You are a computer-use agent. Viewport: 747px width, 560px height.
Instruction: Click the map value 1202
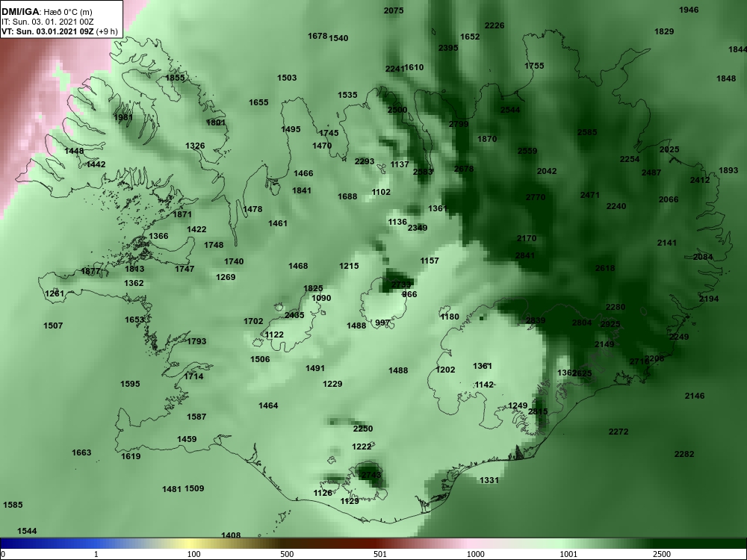tap(445, 370)
